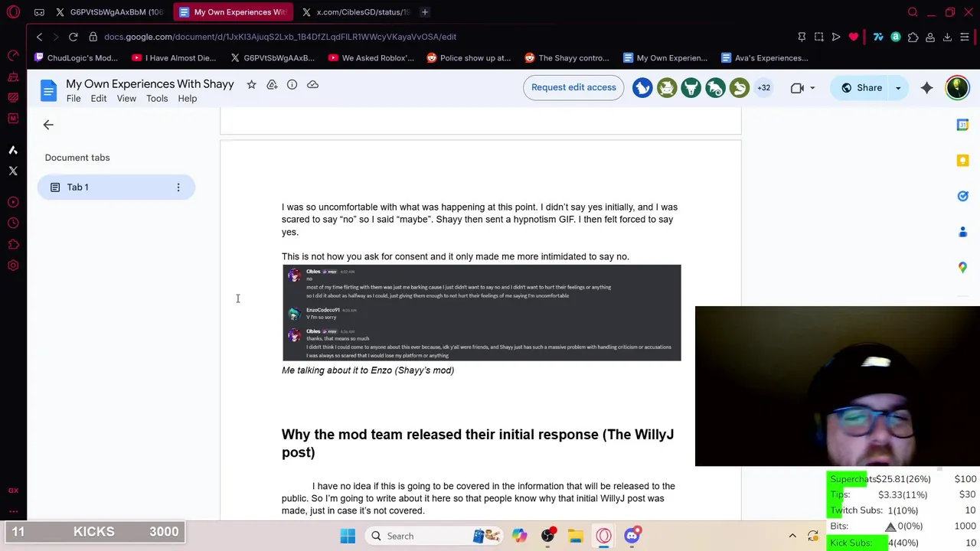Screen dimensions: 980x551
Task: Open a new browser tab
Action: [x=425, y=12]
